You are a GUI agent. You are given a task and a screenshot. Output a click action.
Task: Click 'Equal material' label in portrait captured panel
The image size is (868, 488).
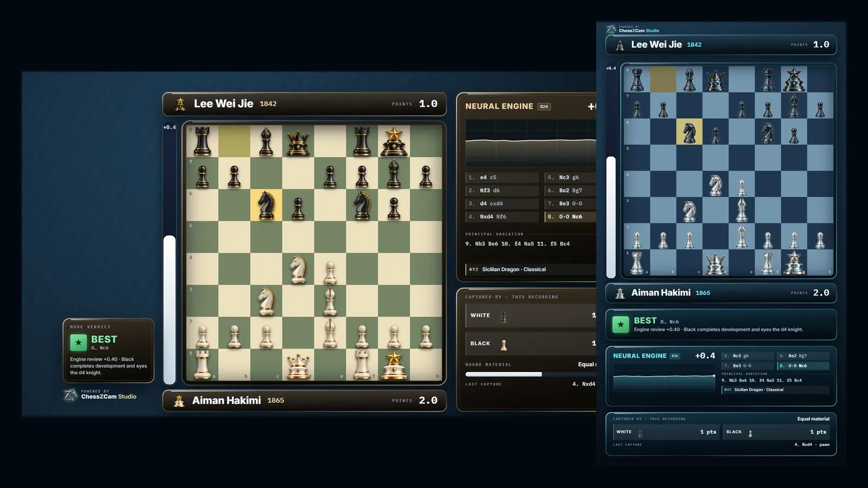click(813, 419)
